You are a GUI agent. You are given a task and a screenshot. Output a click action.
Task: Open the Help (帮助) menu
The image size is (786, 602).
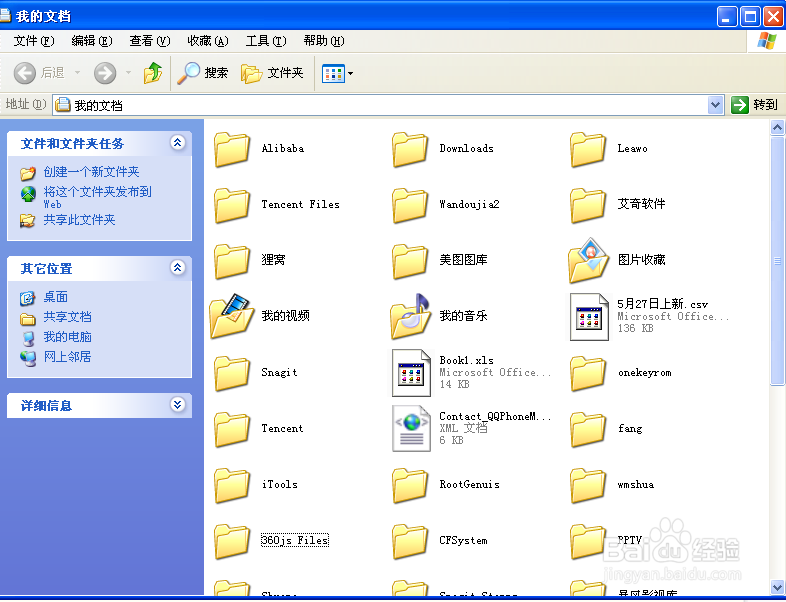(324, 41)
